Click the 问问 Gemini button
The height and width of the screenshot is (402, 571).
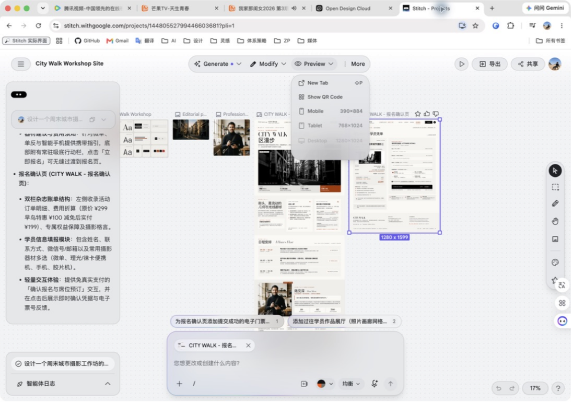(545, 8)
